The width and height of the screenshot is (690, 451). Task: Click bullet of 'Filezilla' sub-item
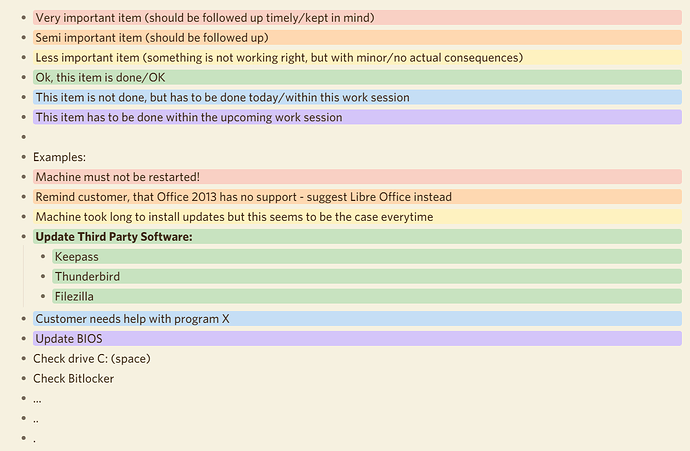[x=43, y=296]
